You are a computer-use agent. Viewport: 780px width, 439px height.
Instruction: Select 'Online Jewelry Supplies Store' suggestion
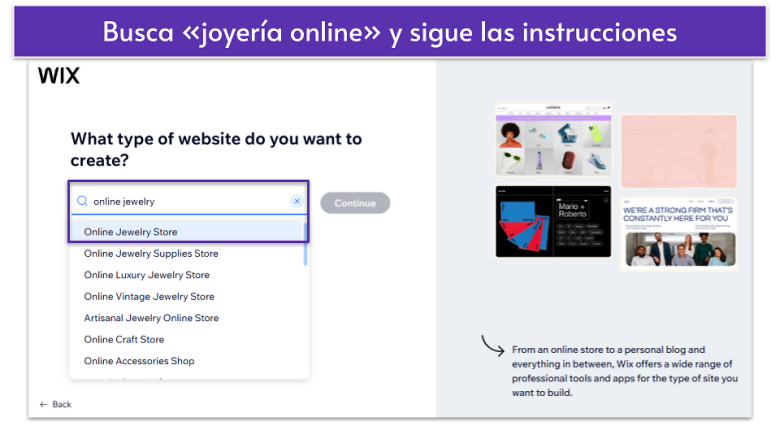click(x=151, y=254)
